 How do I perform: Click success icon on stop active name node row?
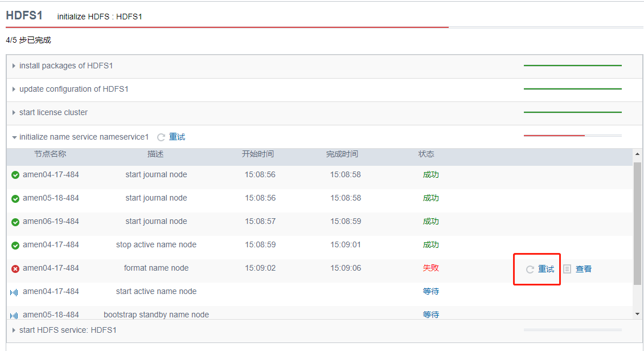15,245
